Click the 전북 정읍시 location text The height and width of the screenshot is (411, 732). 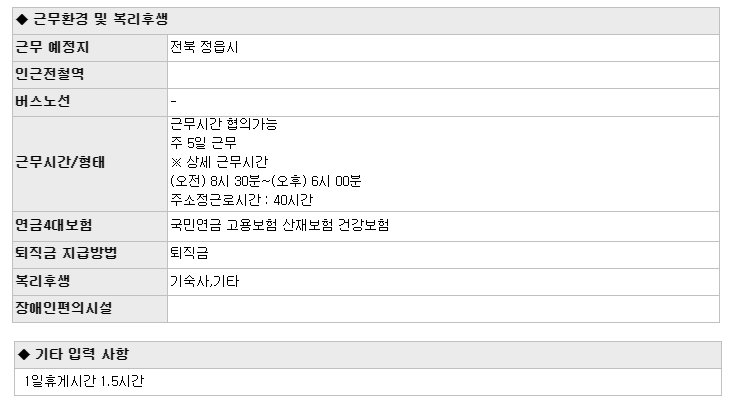pos(204,47)
